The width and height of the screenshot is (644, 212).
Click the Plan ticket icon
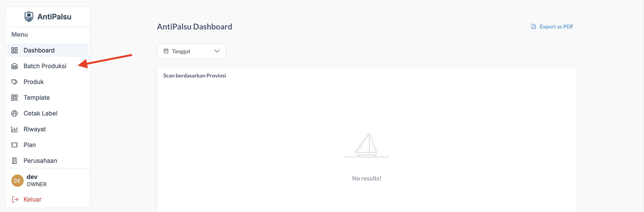(x=14, y=145)
